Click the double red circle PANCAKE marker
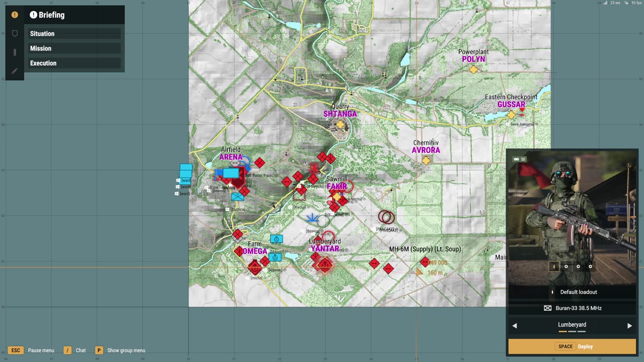Image resolution: width=644 pixels, height=362 pixels. pyautogui.click(x=386, y=217)
